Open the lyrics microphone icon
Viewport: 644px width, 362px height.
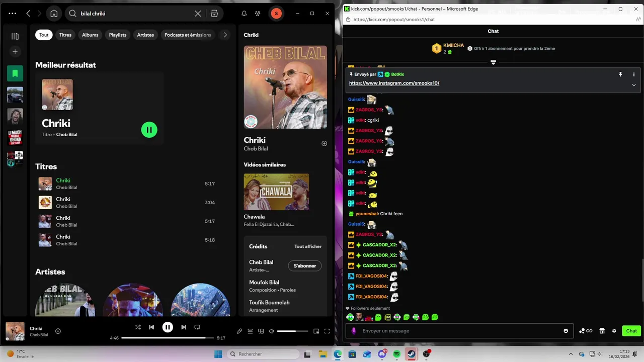[239, 331]
